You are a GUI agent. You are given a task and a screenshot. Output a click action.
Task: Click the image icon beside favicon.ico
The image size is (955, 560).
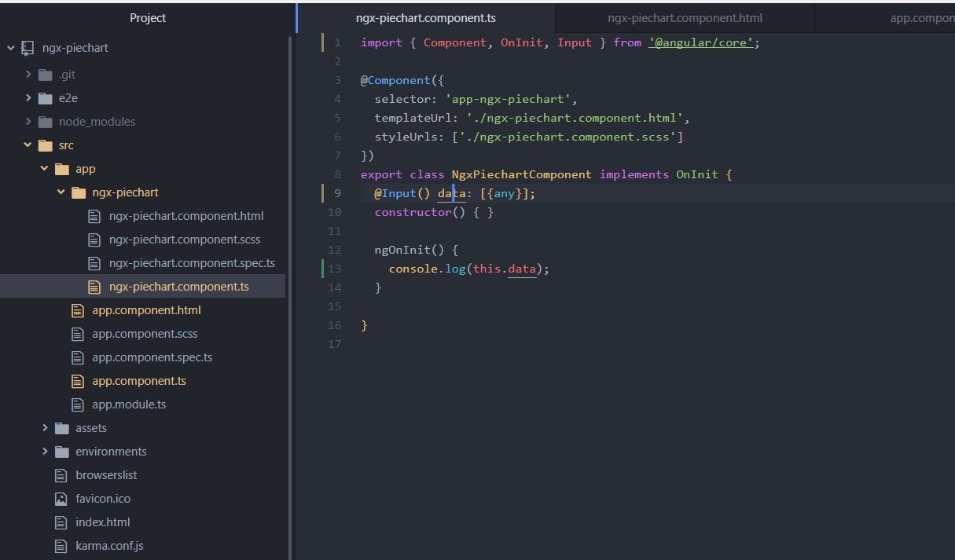pyautogui.click(x=61, y=498)
